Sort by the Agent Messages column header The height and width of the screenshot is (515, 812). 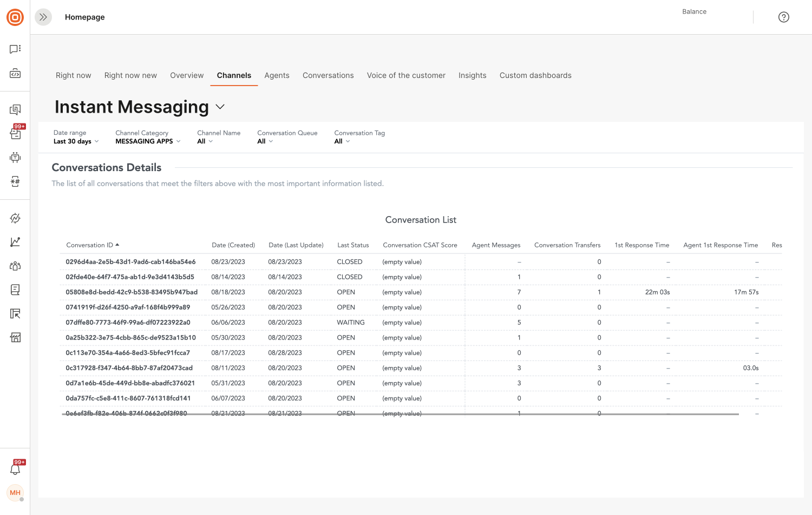pos(496,245)
